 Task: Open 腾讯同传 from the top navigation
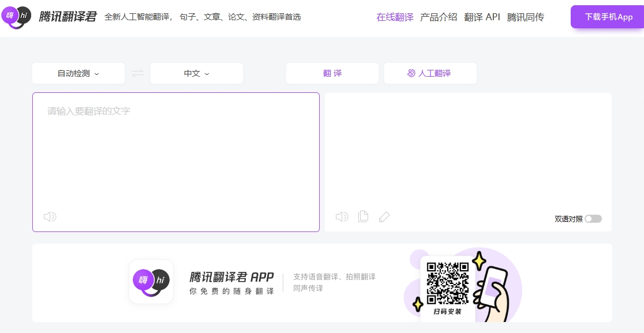[525, 17]
